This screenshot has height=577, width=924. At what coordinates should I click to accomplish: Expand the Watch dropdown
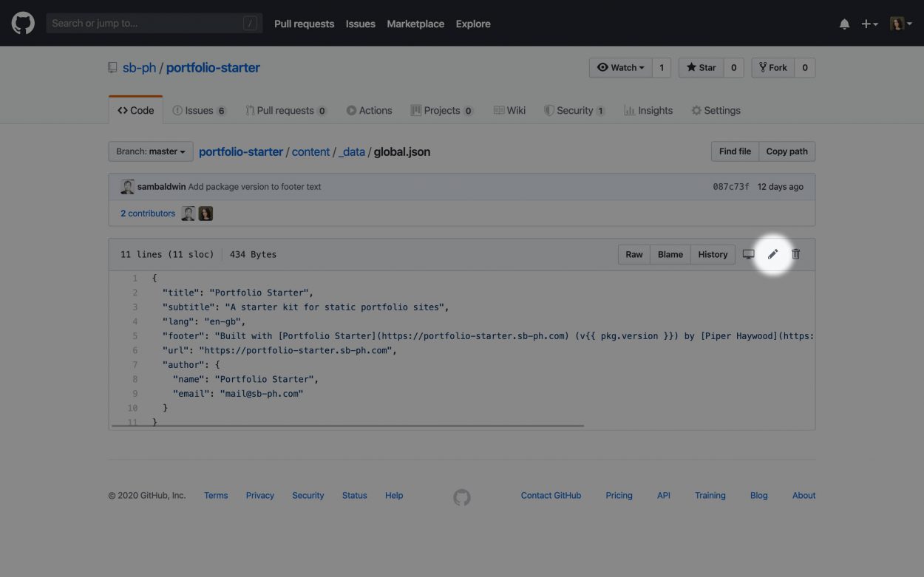tap(621, 67)
